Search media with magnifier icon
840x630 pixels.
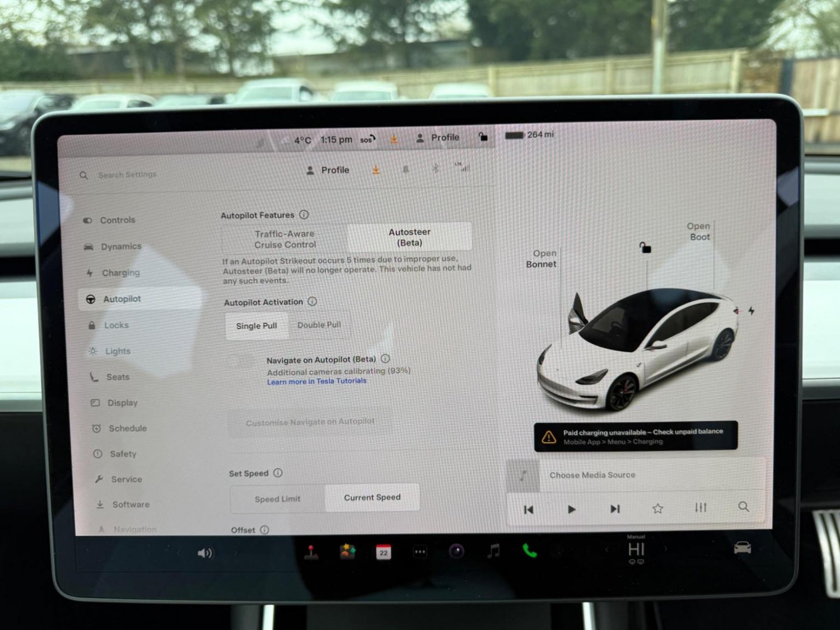(743, 506)
